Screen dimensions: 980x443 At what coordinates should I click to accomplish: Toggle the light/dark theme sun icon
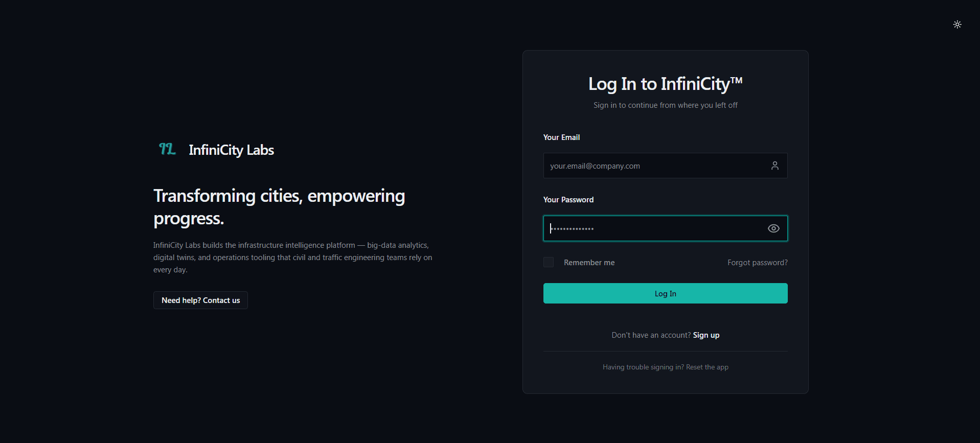[957, 25]
